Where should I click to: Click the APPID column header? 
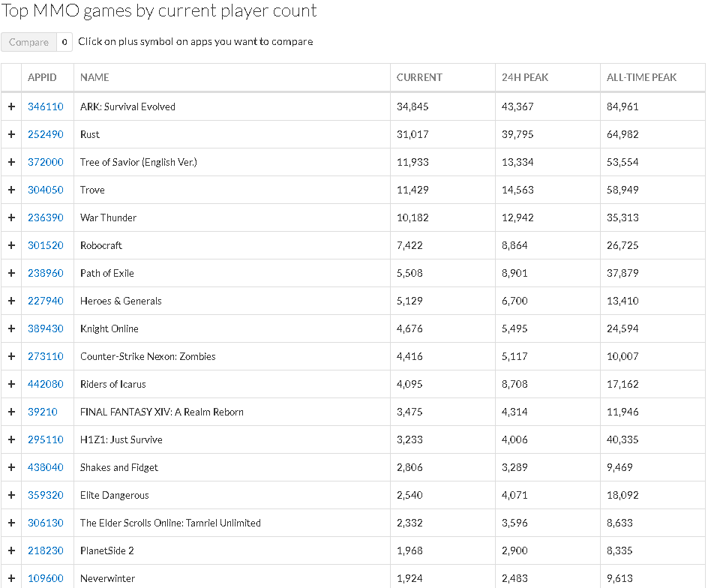pos(42,77)
